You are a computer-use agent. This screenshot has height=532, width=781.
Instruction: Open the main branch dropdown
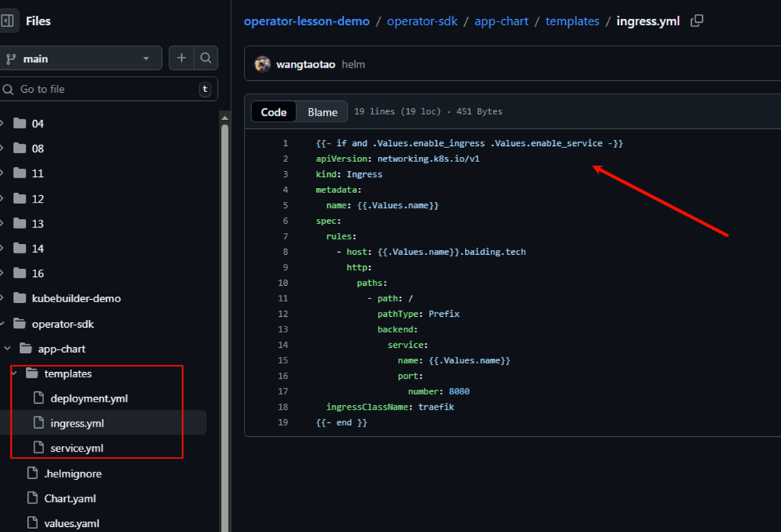click(81, 58)
